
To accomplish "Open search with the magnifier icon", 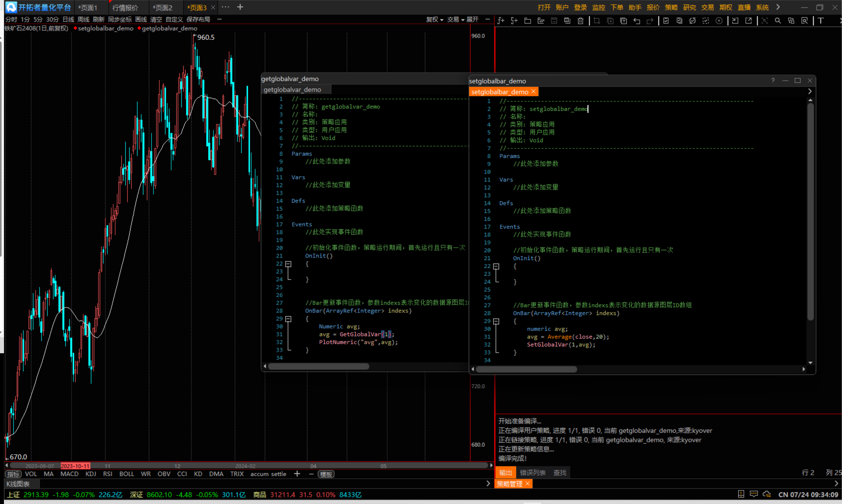I will coord(778,21).
